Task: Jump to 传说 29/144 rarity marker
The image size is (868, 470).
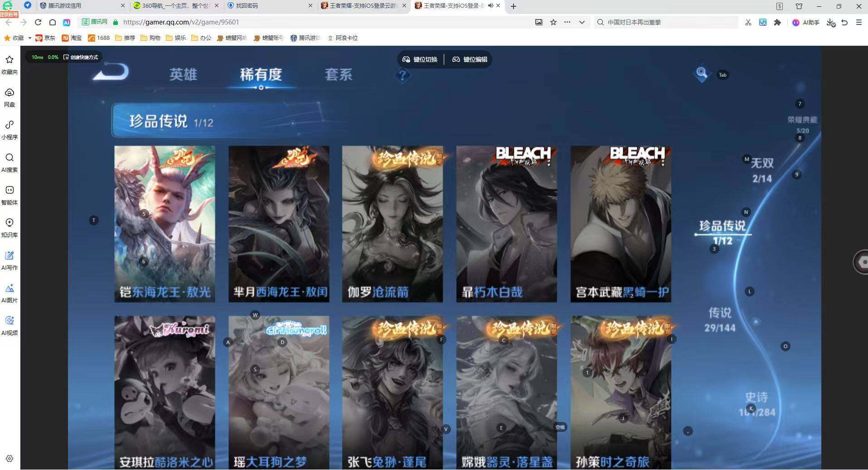Action: (x=720, y=320)
